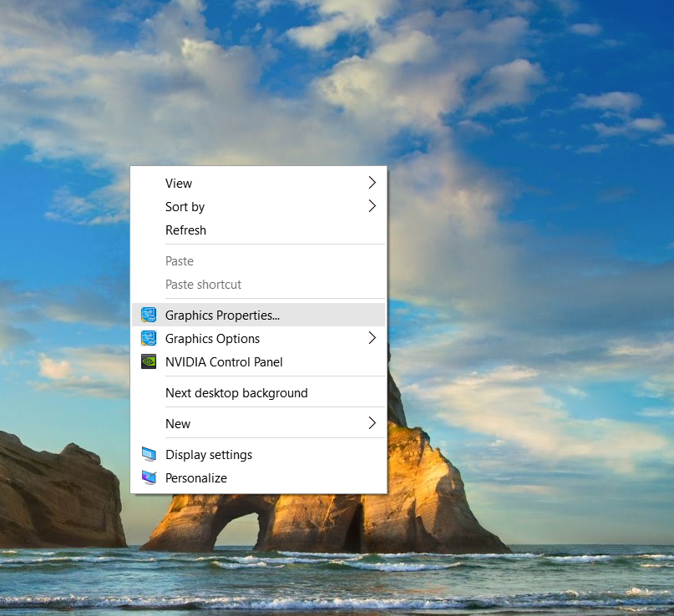Expand the View submenu arrow
Screen dimensions: 674x616
(x=372, y=183)
